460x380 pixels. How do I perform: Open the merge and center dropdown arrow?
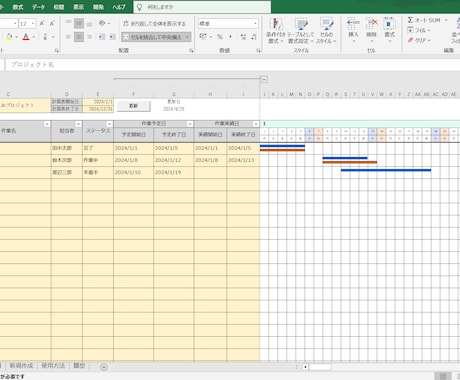click(187, 37)
